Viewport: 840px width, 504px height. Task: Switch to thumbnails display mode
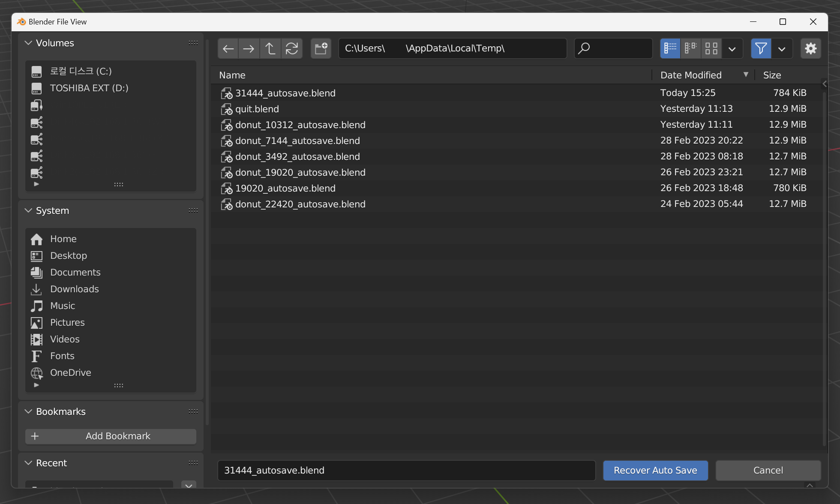pyautogui.click(x=711, y=48)
